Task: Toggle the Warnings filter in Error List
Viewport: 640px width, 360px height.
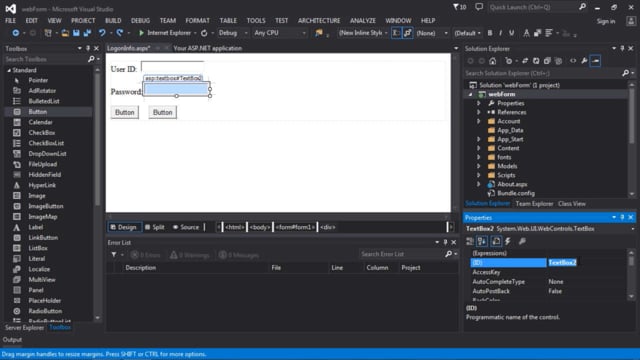Action: pos(190,255)
